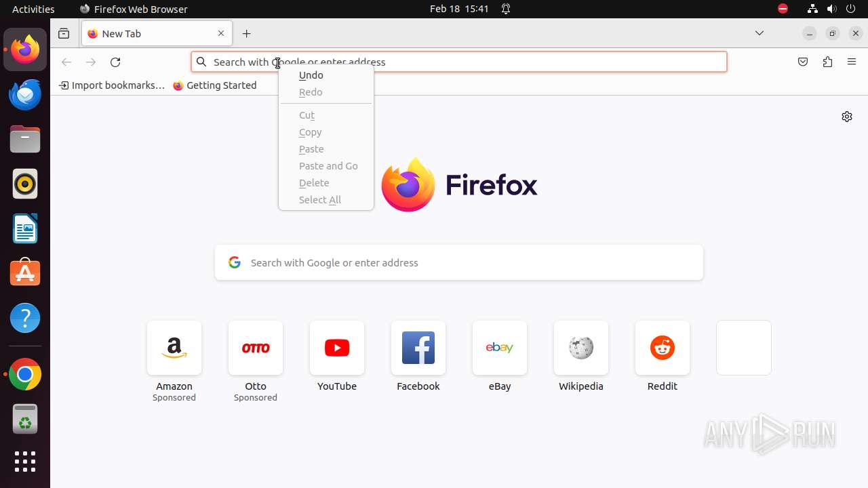Reload the current page
The image size is (868, 488).
click(x=115, y=62)
